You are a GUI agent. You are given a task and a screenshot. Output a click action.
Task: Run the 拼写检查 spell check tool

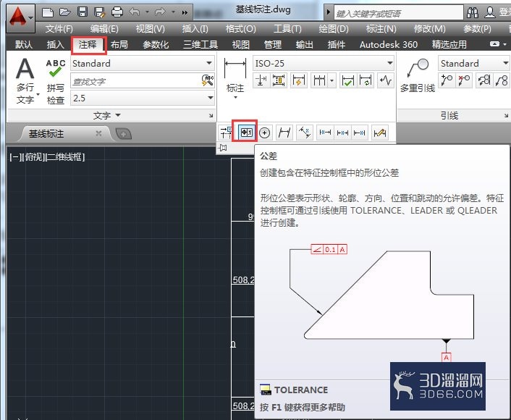tap(56, 82)
